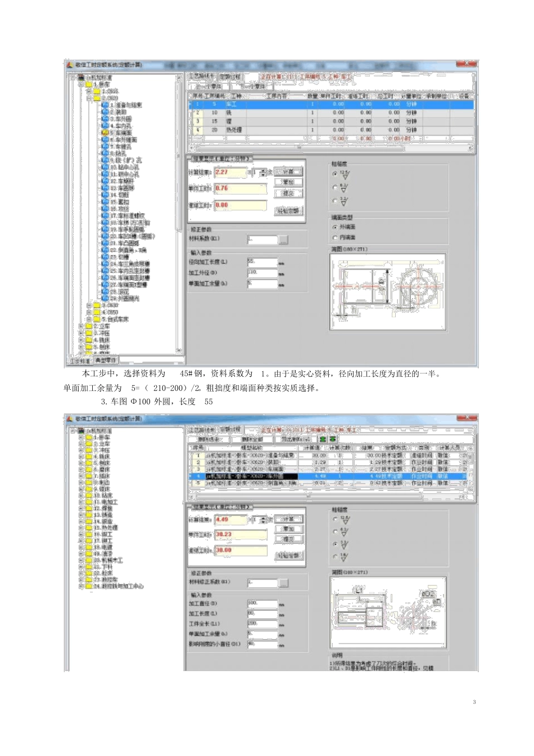The image size is (534, 756).
Task: Open 定额过程 tab in lower window
Action: coord(230,430)
